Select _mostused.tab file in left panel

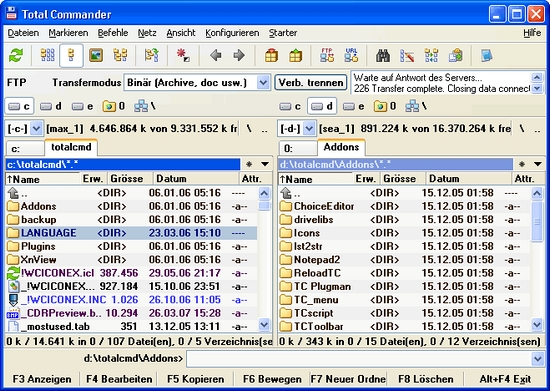(x=131, y=326)
